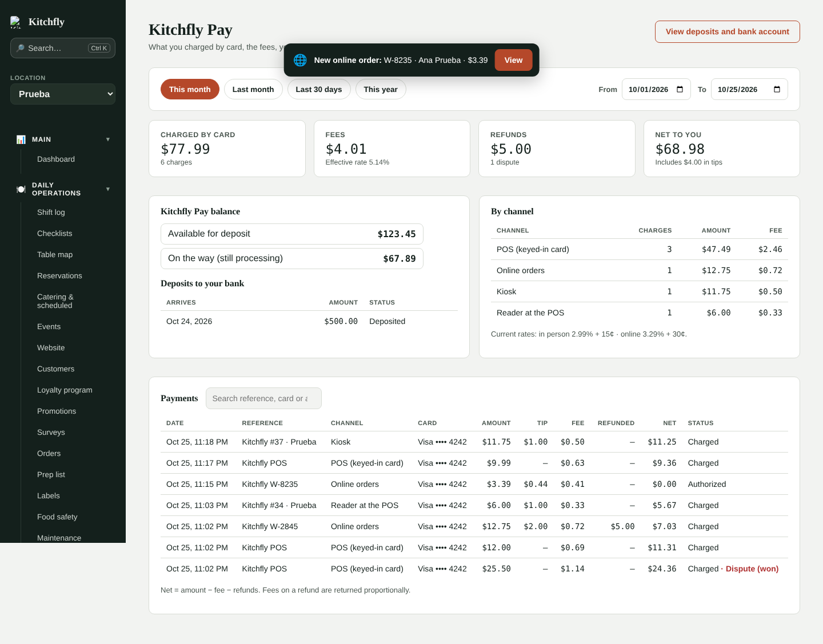823x644 pixels.
Task: Click the Payments search reference field
Action: coord(263,398)
